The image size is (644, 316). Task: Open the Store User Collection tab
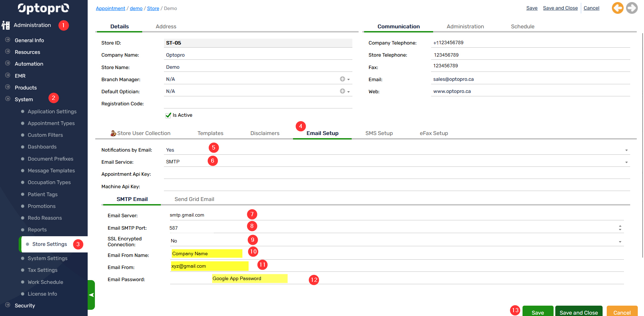[x=140, y=133]
